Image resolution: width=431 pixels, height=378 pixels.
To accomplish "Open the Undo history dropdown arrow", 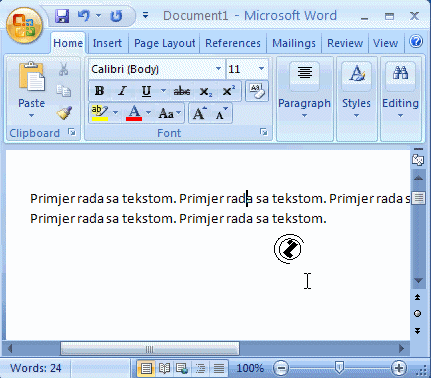I will tap(98, 15).
